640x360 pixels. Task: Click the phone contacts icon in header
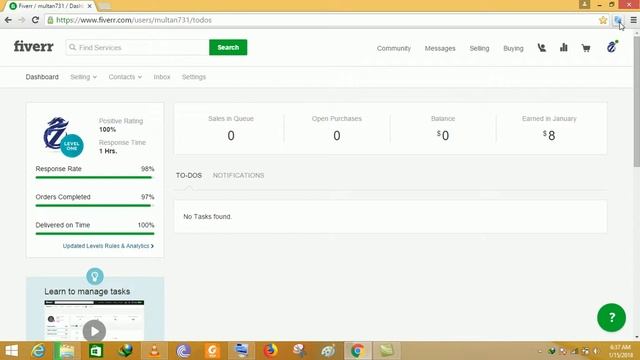(x=542, y=48)
